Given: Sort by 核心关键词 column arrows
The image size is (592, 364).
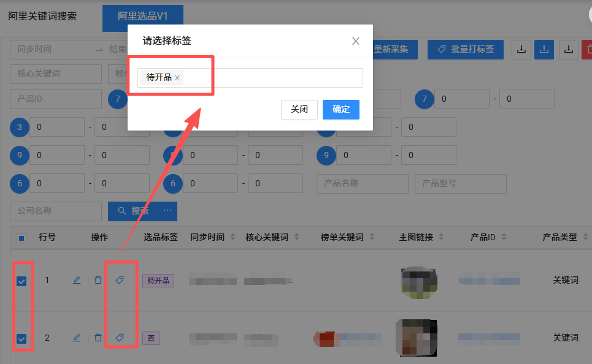Looking at the screenshot, I should (x=297, y=237).
